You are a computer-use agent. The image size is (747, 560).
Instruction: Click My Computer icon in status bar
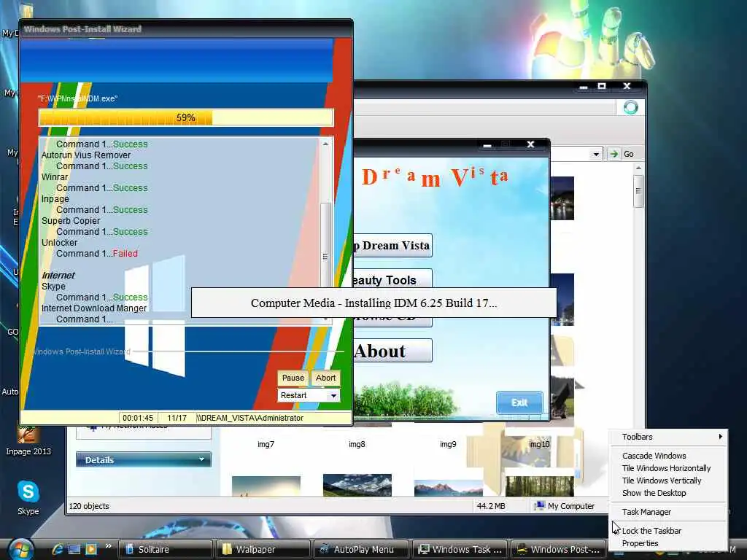539,506
